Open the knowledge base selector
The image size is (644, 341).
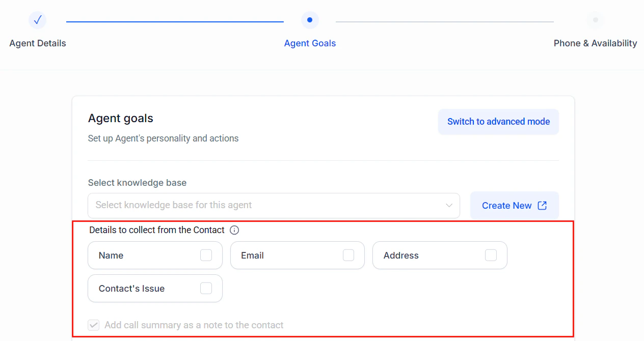coord(274,205)
